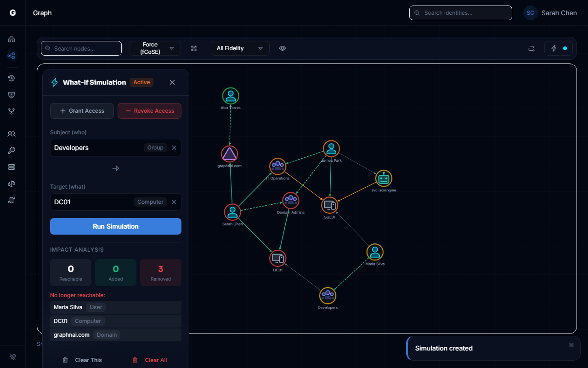Toggle the lightning simulation switch
The height and width of the screenshot is (368, 588).
(x=559, y=48)
